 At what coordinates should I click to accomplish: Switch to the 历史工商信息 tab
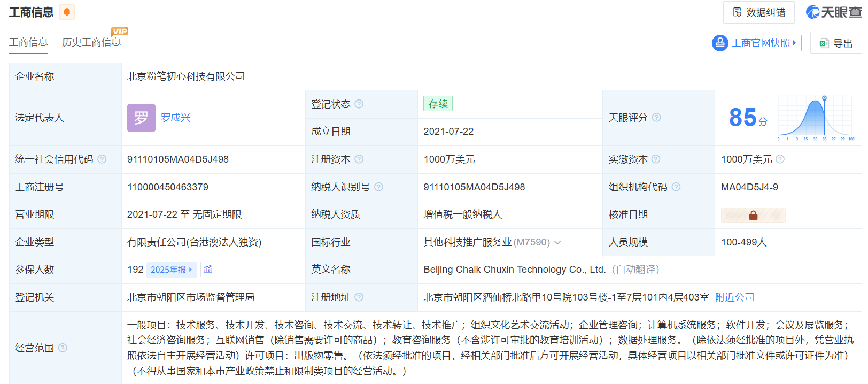tap(91, 42)
